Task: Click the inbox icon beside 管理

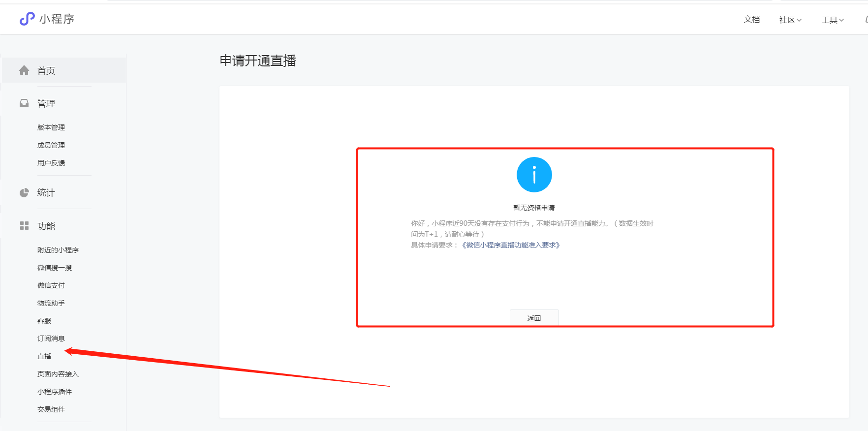Action: 24,103
